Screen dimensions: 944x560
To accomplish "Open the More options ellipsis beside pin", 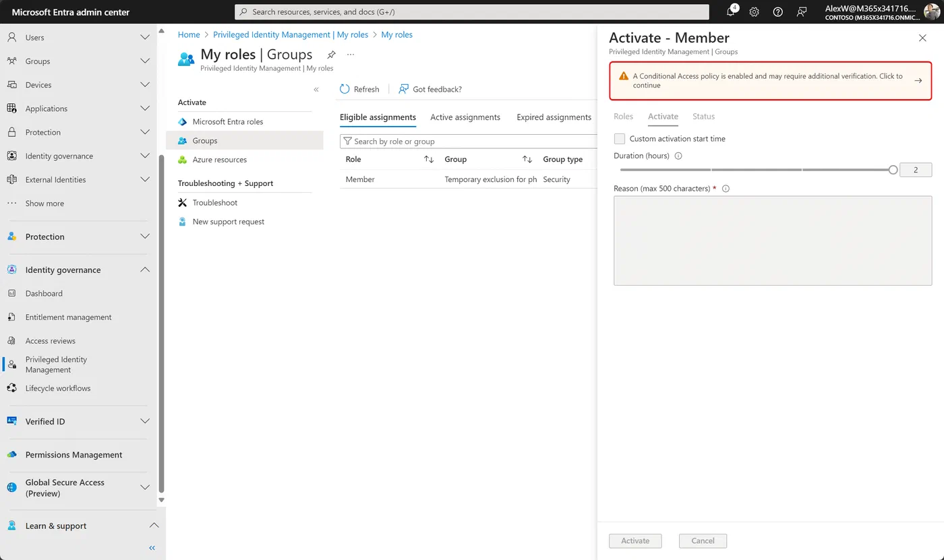I will pos(350,55).
